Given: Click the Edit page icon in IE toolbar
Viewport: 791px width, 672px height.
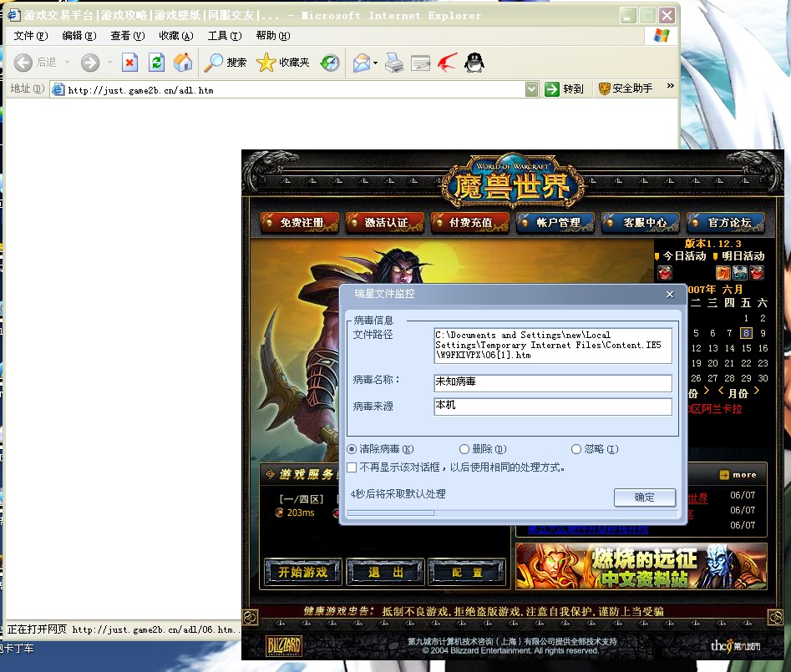Looking at the screenshot, I should coord(420,63).
